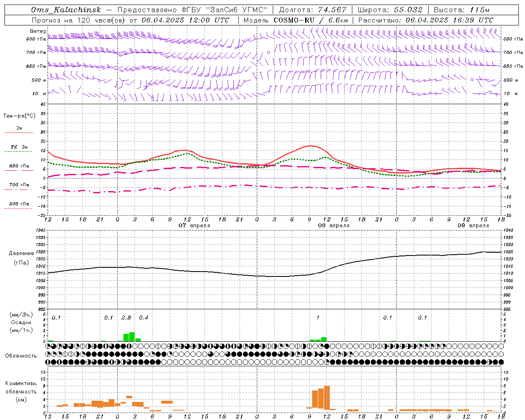Click the 'Конвективн.' convective cloud label
The image size is (525, 420).
click(21, 383)
